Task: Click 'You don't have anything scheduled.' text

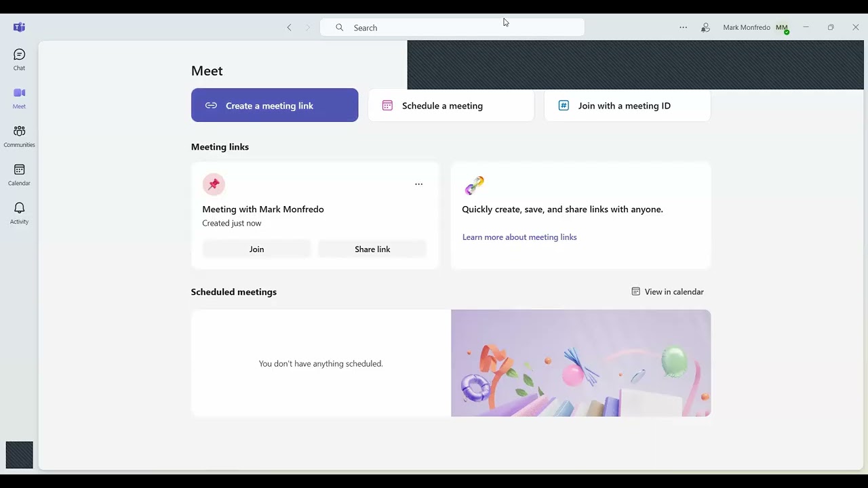Action: coord(321,364)
